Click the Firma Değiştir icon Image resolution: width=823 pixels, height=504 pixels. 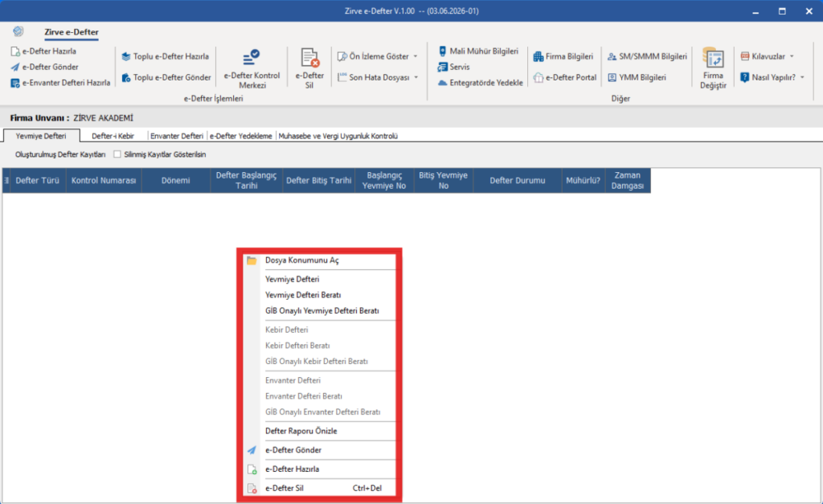coord(714,58)
